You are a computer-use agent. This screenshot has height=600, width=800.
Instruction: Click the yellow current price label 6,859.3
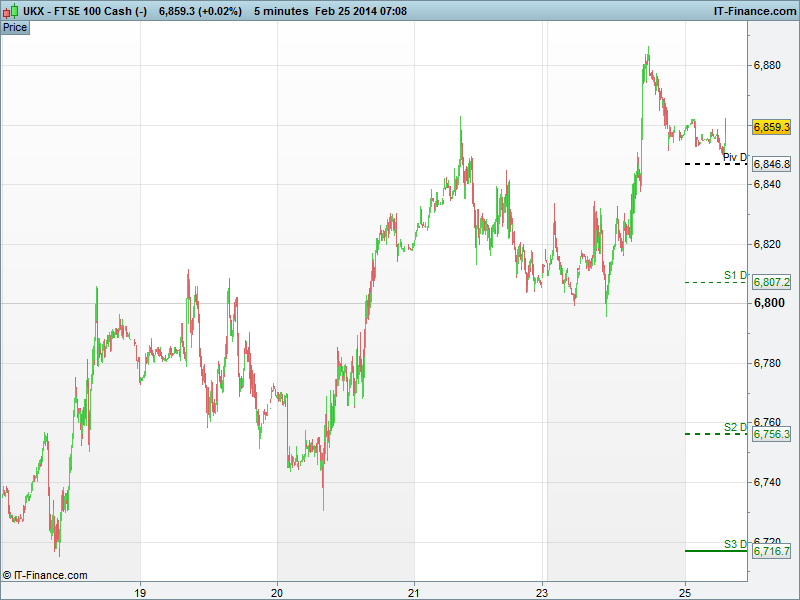click(771, 128)
